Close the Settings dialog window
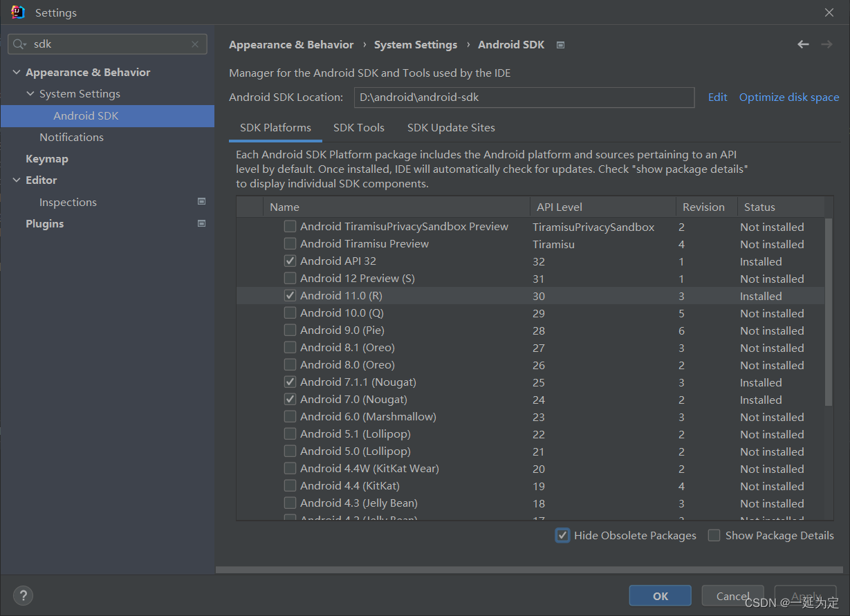 pos(829,12)
